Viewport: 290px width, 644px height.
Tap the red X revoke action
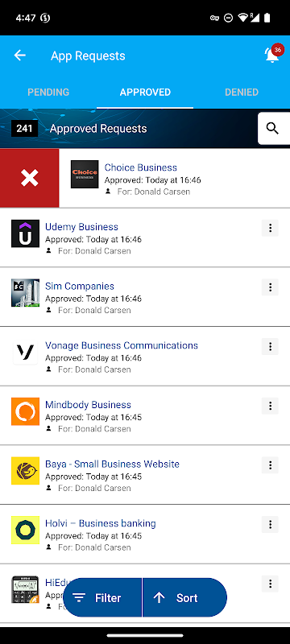[30, 178]
